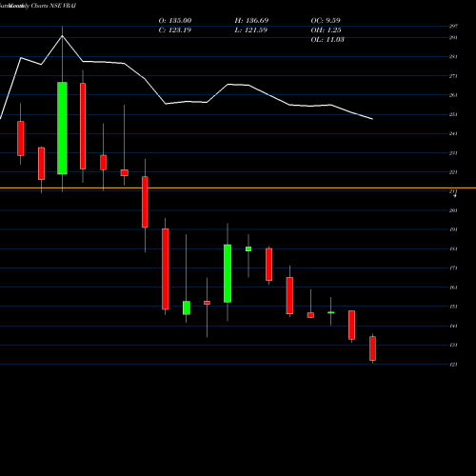Viewport: 476px width, 476px height.
Task: Click the 211 price axis label
Action: click(453, 191)
